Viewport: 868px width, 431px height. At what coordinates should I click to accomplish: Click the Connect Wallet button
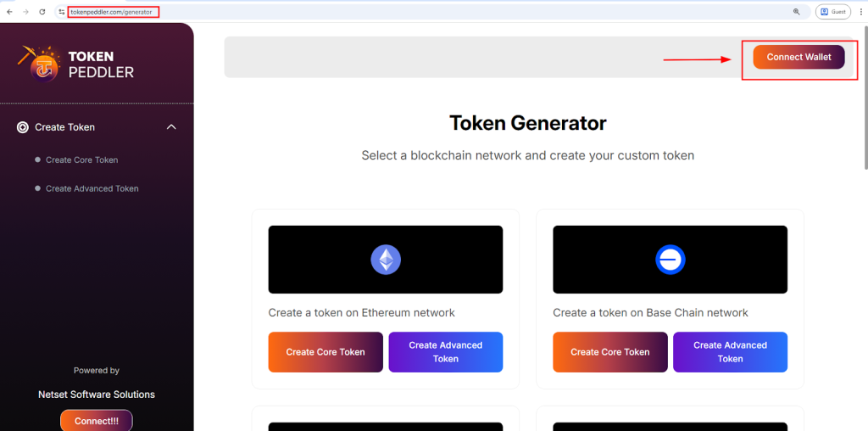(x=798, y=57)
